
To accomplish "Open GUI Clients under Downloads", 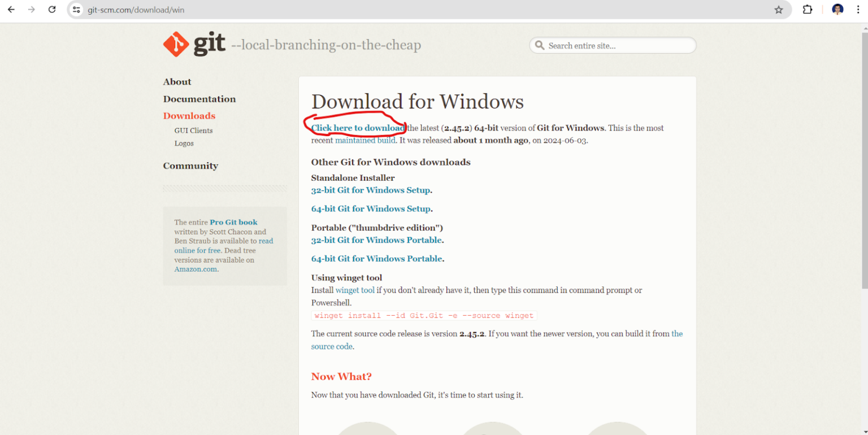I will [x=193, y=130].
